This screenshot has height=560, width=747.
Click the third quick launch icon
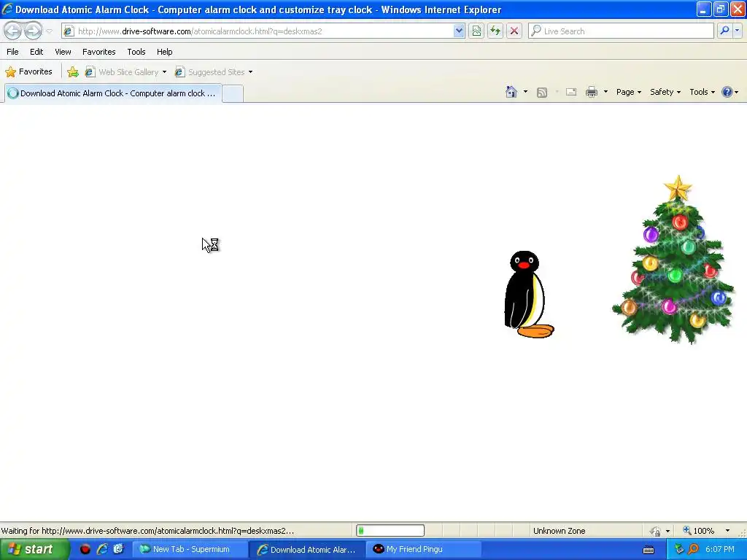click(118, 550)
